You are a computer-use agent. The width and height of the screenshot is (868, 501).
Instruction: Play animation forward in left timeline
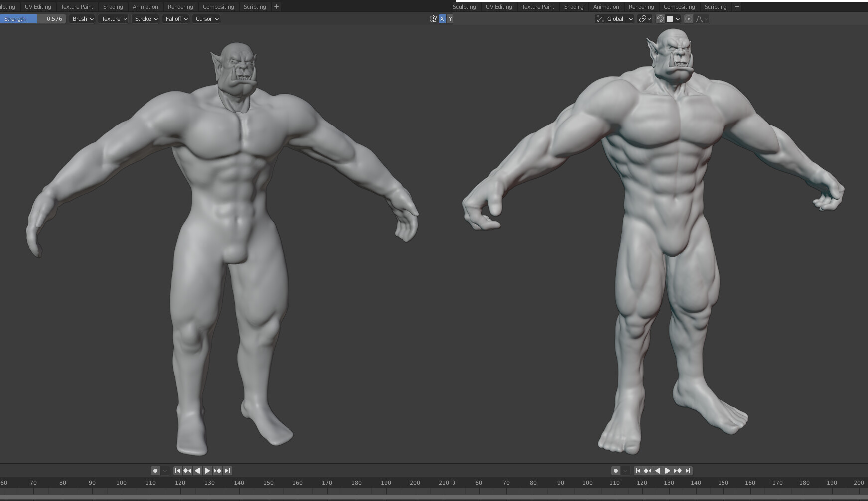(x=207, y=471)
